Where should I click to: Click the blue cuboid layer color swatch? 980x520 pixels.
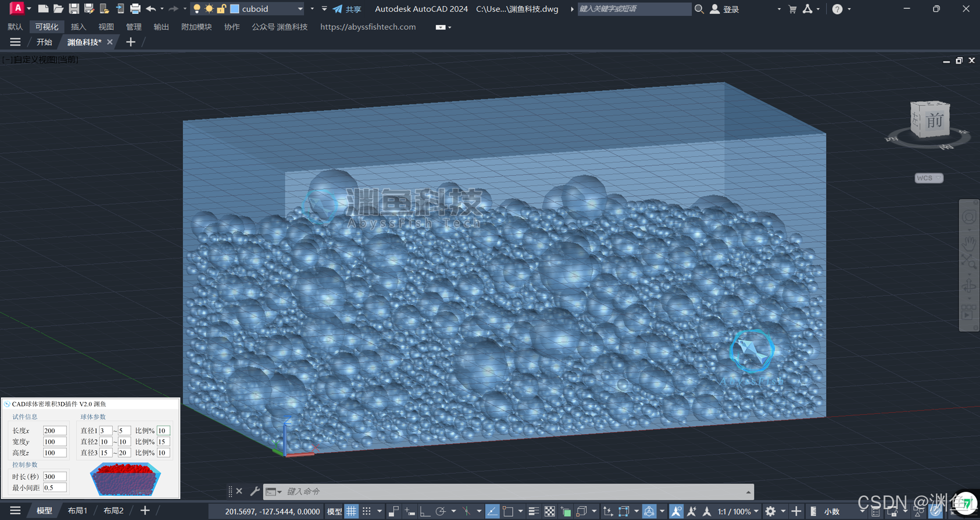pos(235,9)
